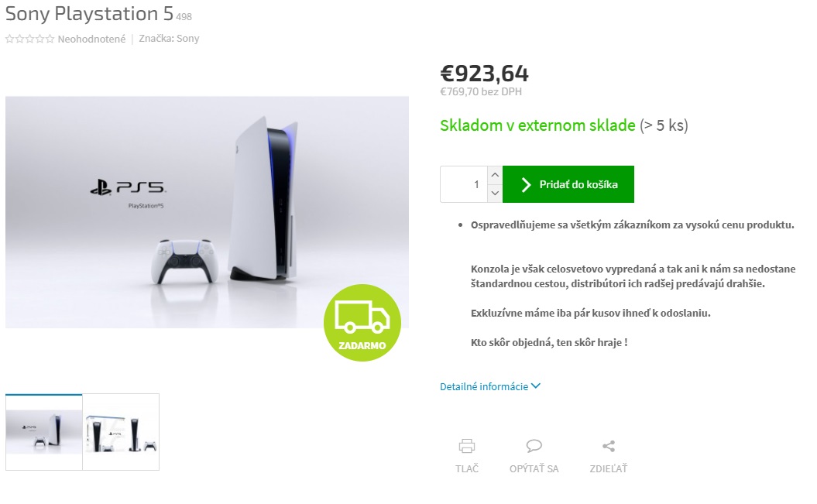Screen dimensions: 817x504
Task: Click the first rating star
Action: click(x=9, y=39)
